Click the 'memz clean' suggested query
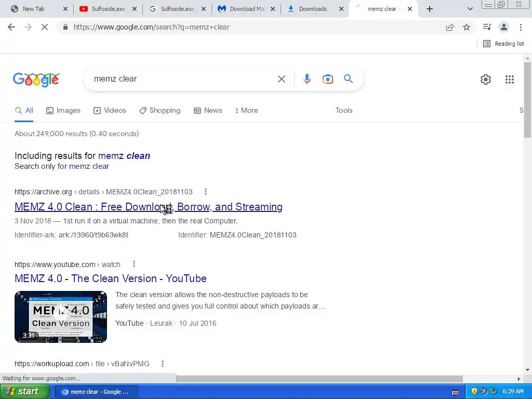 pos(124,156)
